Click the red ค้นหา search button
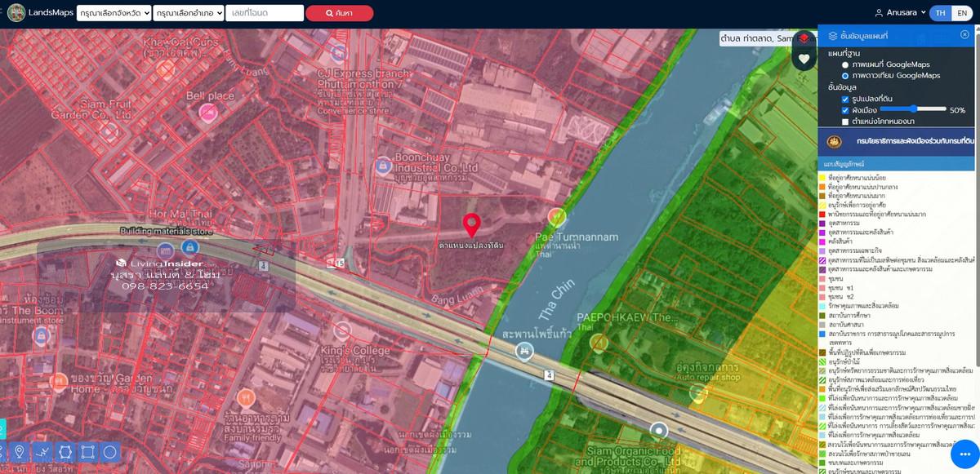Viewport: 980px width, 474px height. coord(339,13)
